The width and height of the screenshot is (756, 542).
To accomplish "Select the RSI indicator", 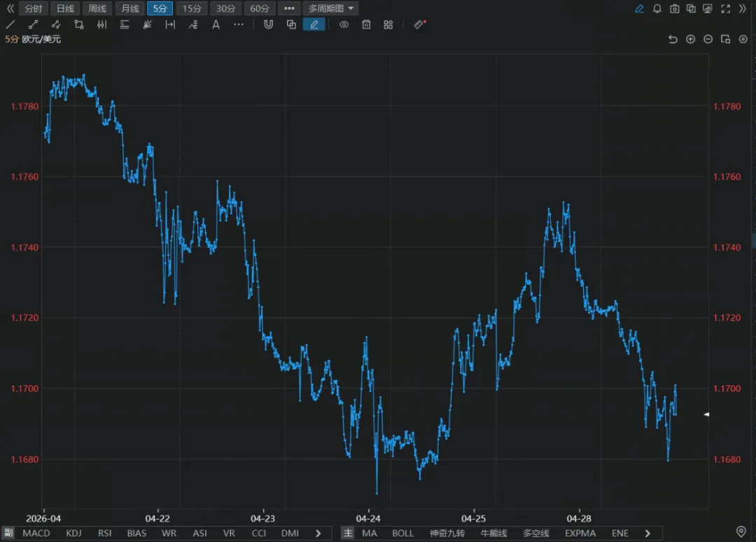I will coord(104,534).
